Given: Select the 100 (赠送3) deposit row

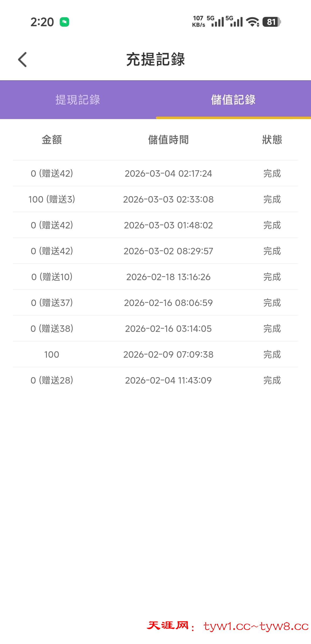Looking at the screenshot, I should point(52,199).
